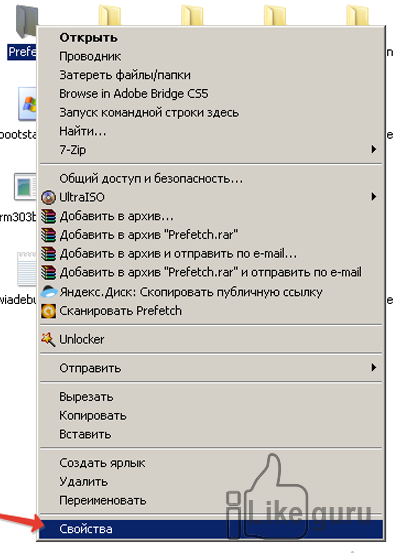Click the bootstat file icon behind the menu
The width and height of the screenshot is (394, 553).
click(x=28, y=104)
